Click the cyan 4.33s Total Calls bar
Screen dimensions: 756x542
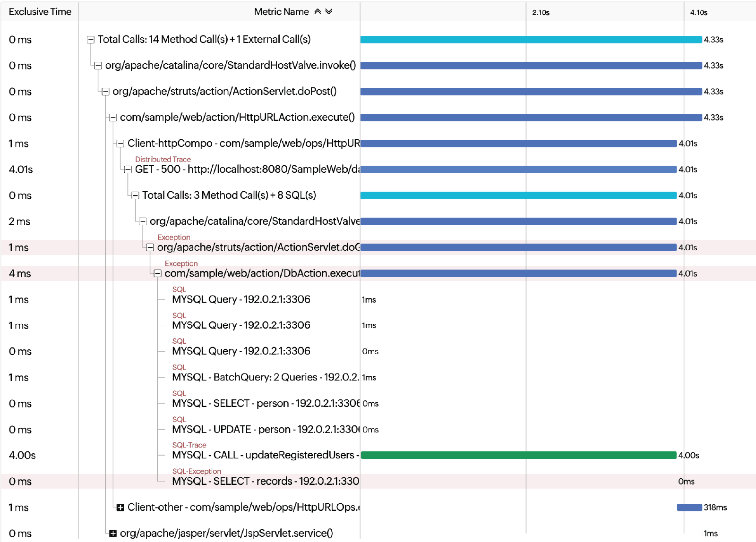pos(531,40)
